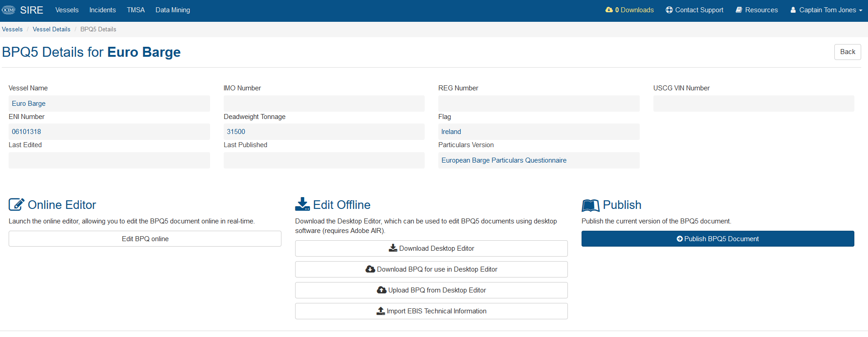Click the BPQ5 Details breadcrumb text
Image resolution: width=868 pixels, height=337 pixels.
[x=98, y=29]
